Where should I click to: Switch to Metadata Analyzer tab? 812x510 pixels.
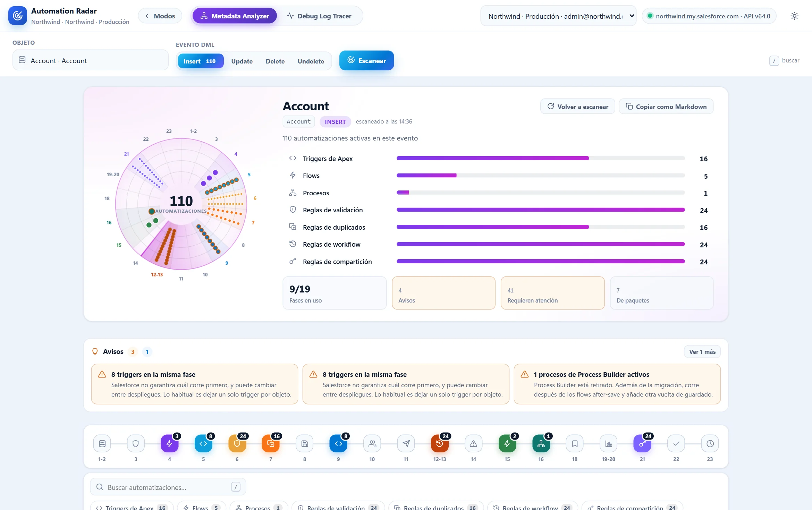tap(235, 16)
